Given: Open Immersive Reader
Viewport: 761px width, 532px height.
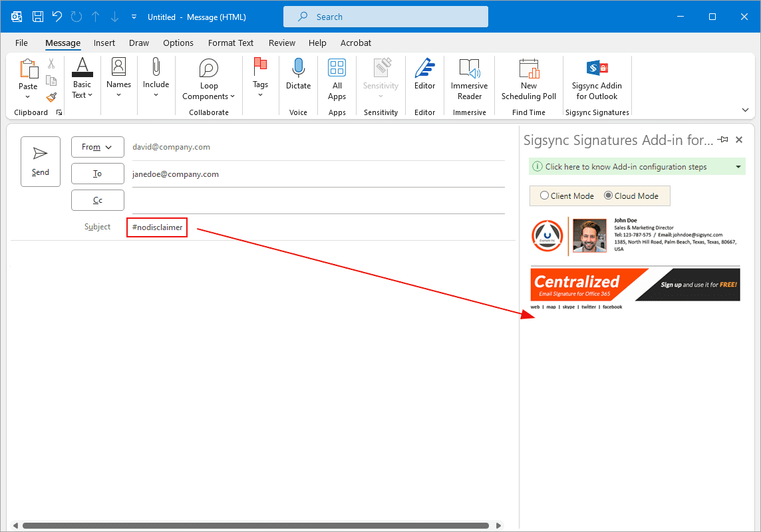Looking at the screenshot, I should tap(469, 68).
